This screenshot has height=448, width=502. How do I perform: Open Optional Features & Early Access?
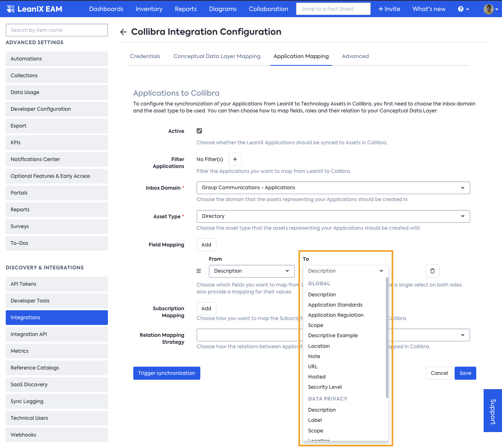57,176
